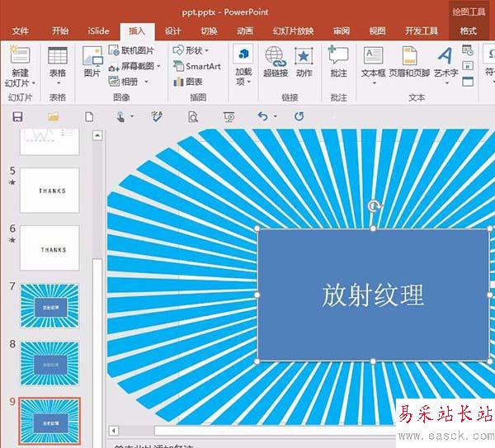Switch to the iSlide tab
This screenshot has width=495, height=448.
coord(98,31)
